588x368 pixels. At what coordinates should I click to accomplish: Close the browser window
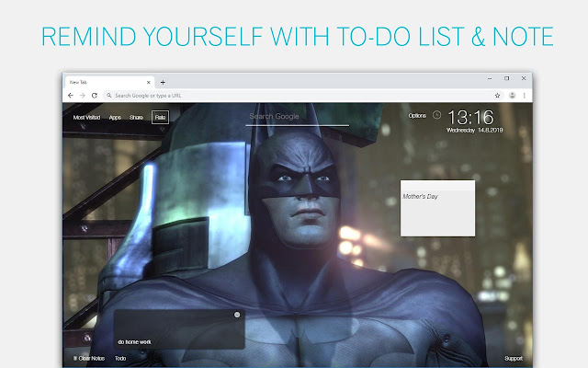[524, 78]
